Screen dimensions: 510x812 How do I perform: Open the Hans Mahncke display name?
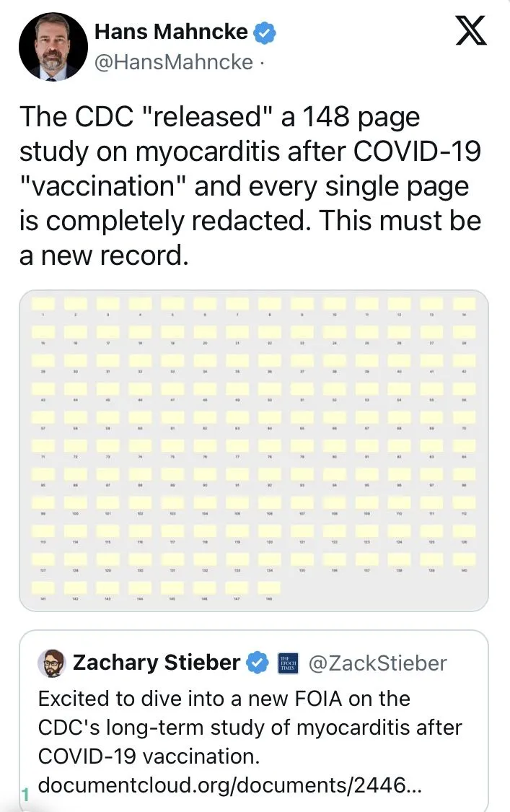pos(171,32)
